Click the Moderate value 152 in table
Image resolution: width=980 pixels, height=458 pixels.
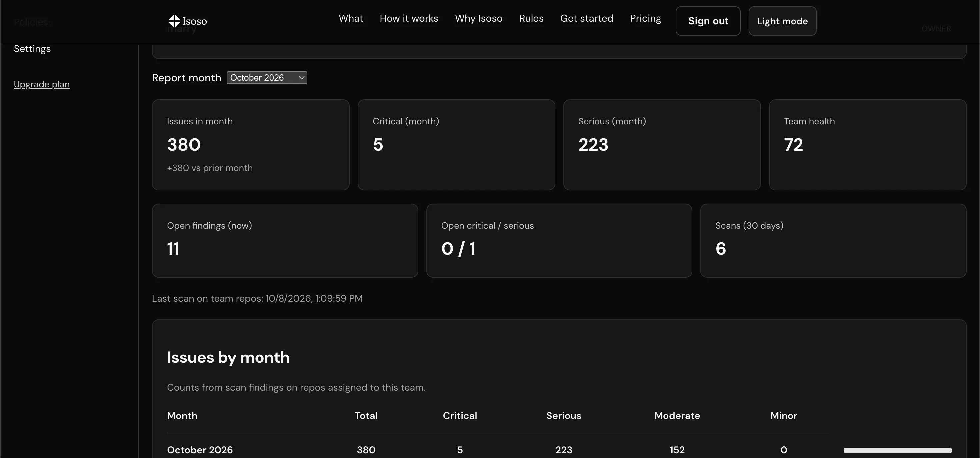pos(677,450)
